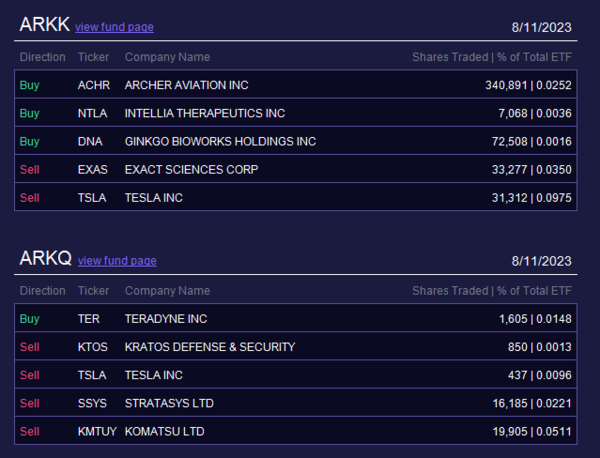Select the ARCHER AVIATION INC row
Viewport: 600px width, 458px height.
[295, 85]
